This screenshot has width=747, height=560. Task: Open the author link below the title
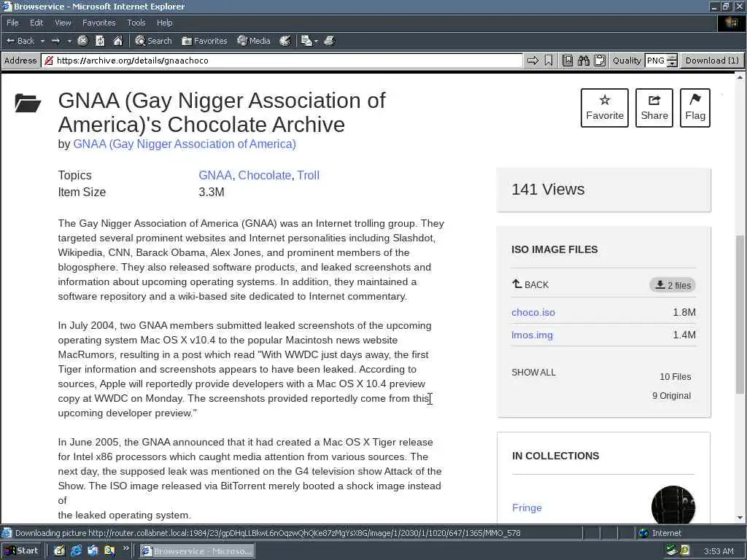[x=185, y=144]
